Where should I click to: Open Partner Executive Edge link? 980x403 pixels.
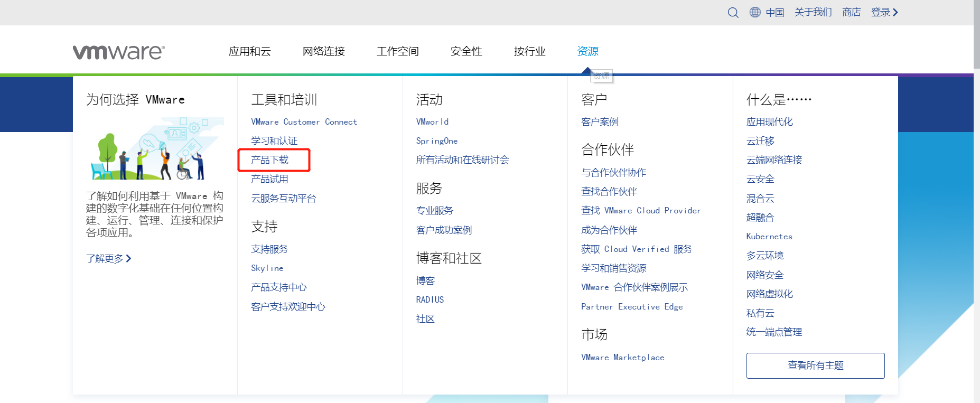[632, 307]
